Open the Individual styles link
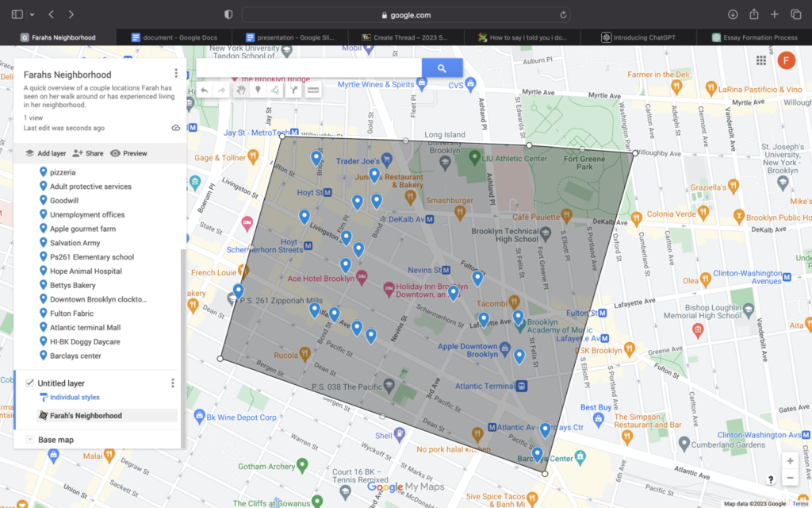This screenshot has width=812, height=508. tap(75, 397)
